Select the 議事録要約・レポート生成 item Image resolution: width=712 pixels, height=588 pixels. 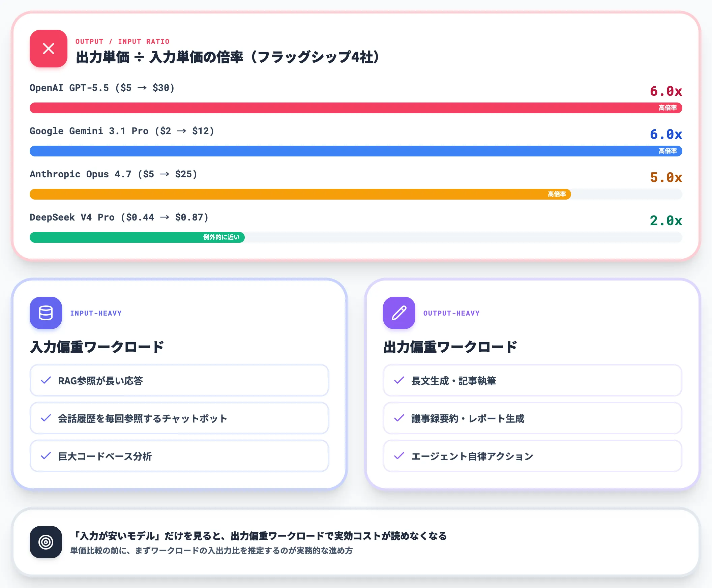point(532,418)
